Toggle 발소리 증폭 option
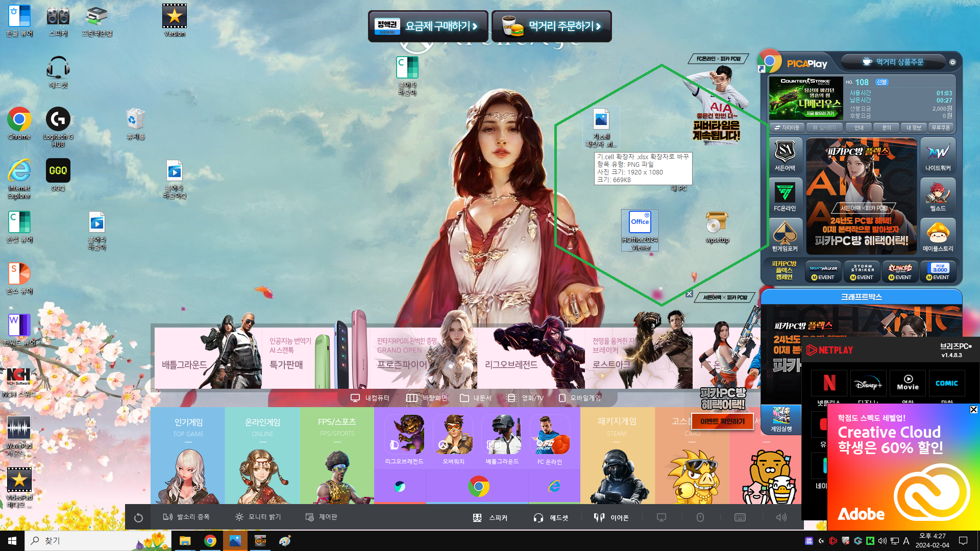 pyautogui.click(x=186, y=517)
